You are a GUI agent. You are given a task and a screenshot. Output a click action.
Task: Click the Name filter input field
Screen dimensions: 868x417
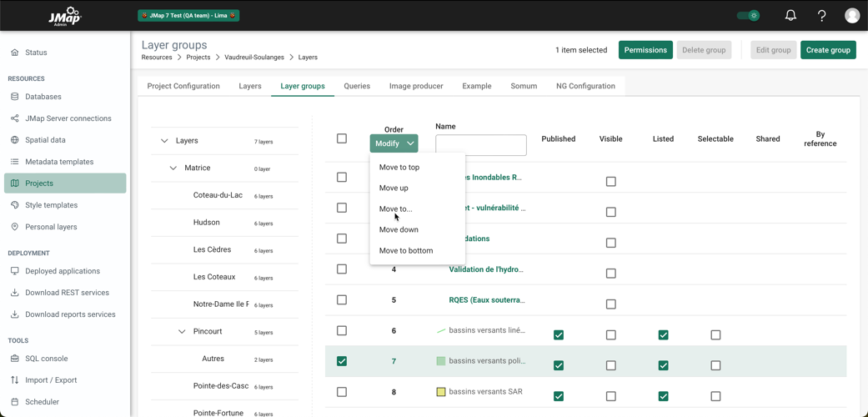(481, 145)
